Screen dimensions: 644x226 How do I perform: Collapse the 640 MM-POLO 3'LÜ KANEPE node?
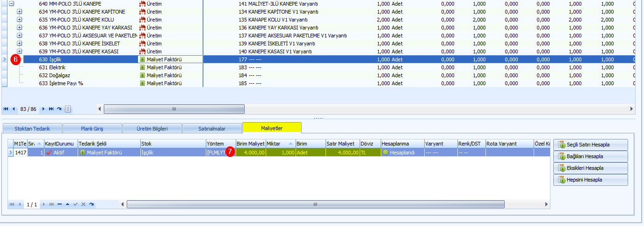(12, 4)
